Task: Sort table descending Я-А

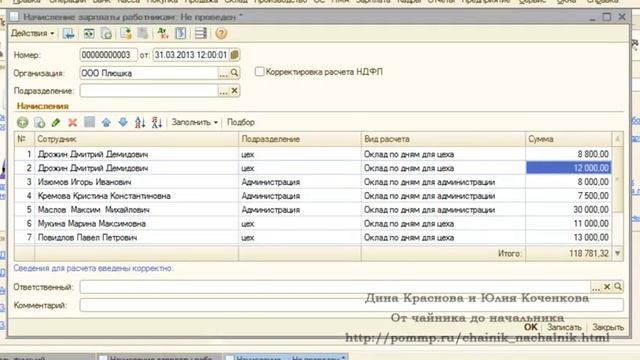Action: click(157, 122)
